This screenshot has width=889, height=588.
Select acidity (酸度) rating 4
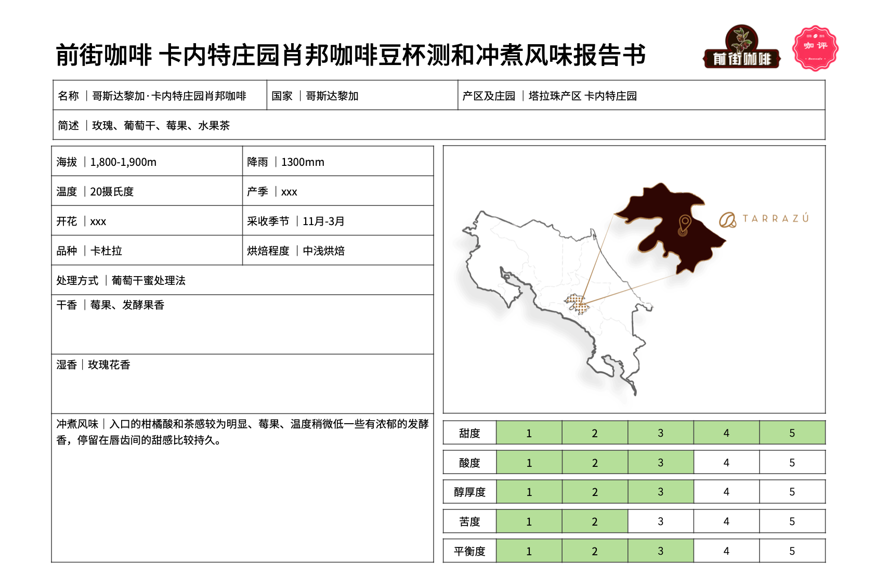pos(726,463)
